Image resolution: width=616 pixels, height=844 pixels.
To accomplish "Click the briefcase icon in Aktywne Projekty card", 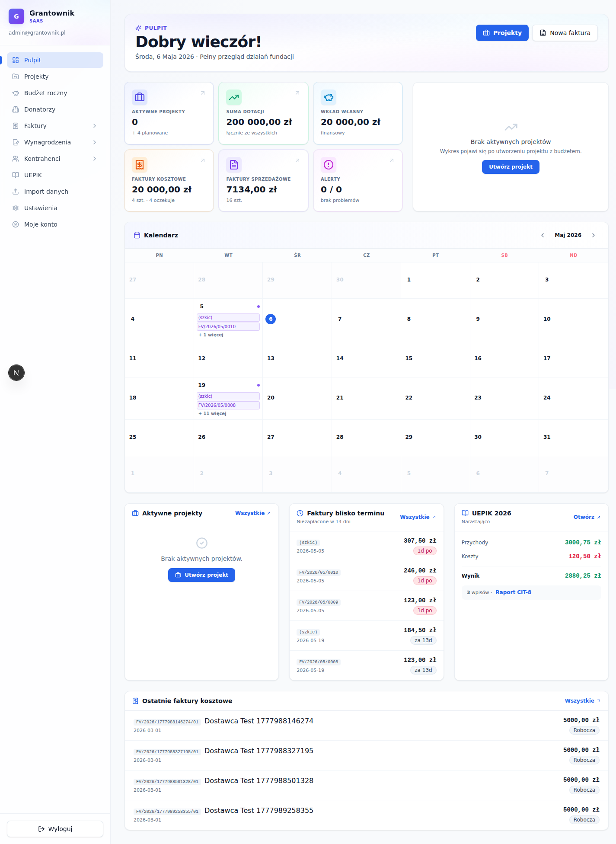I will point(140,97).
